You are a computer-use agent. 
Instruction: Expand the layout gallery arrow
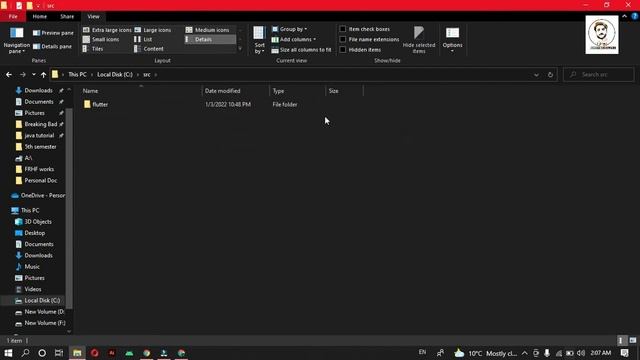(x=240, y=49)
